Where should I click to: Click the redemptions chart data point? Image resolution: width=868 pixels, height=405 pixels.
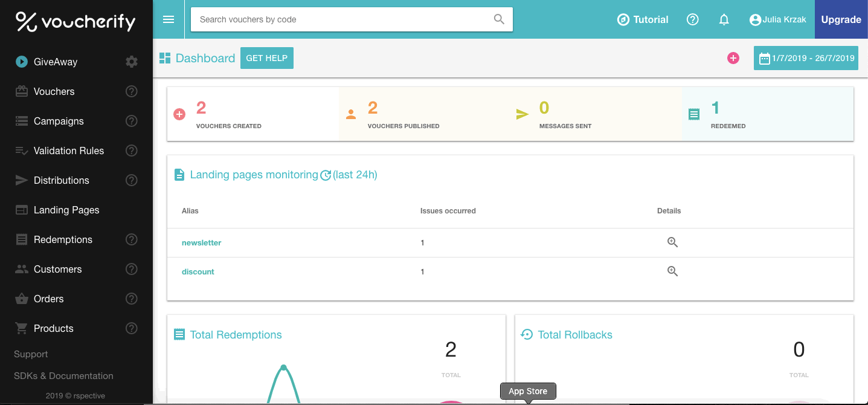click(283, 368)
